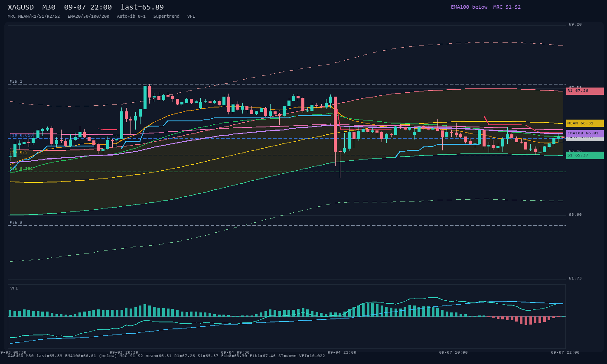Click the 'Fib 1' level label
The width and height of the screenshot is (607, 364).
point(16,81)
